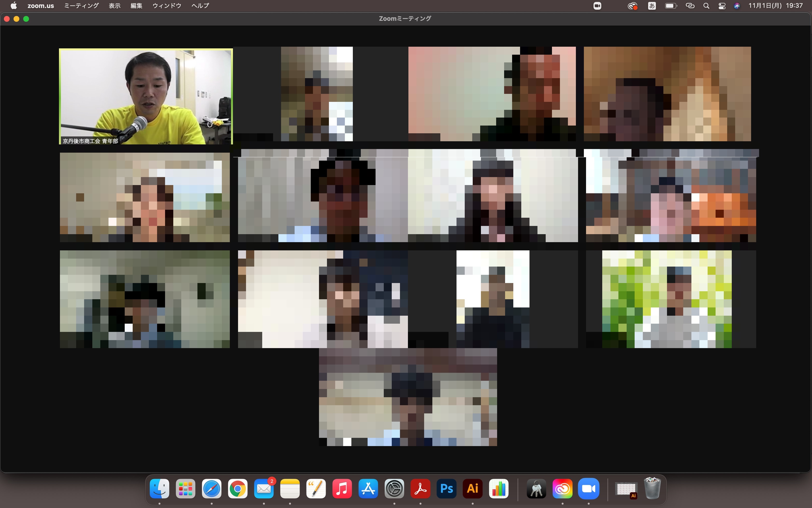Launch Safari from the Dock
812x508 pixels.
pos(212,488)
